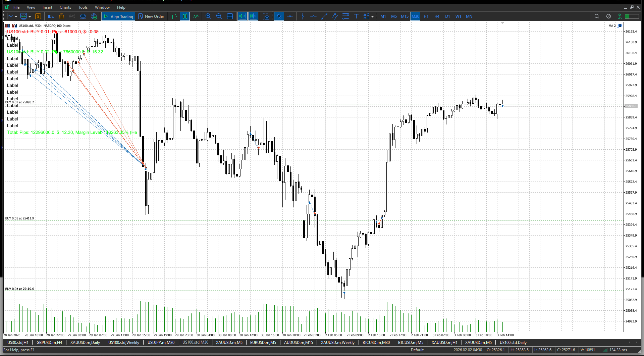Toggle Algo Trading on or off

[118, 16]
